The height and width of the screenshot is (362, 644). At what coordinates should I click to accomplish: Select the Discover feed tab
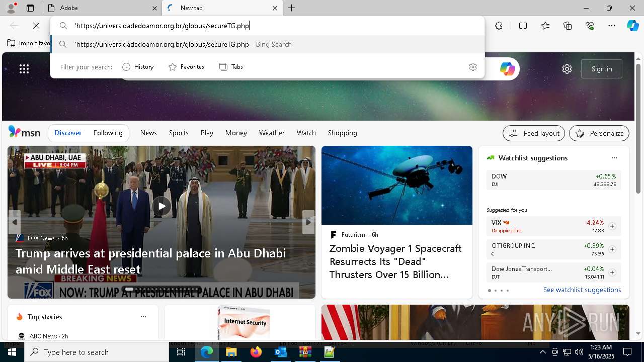(68, 133)
